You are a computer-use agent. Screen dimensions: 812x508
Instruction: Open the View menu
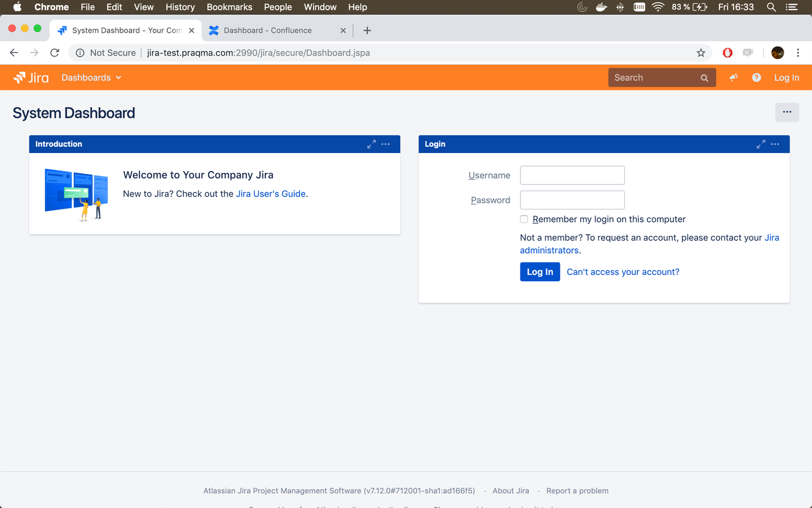pyautogui.click(x=144, y=7)
